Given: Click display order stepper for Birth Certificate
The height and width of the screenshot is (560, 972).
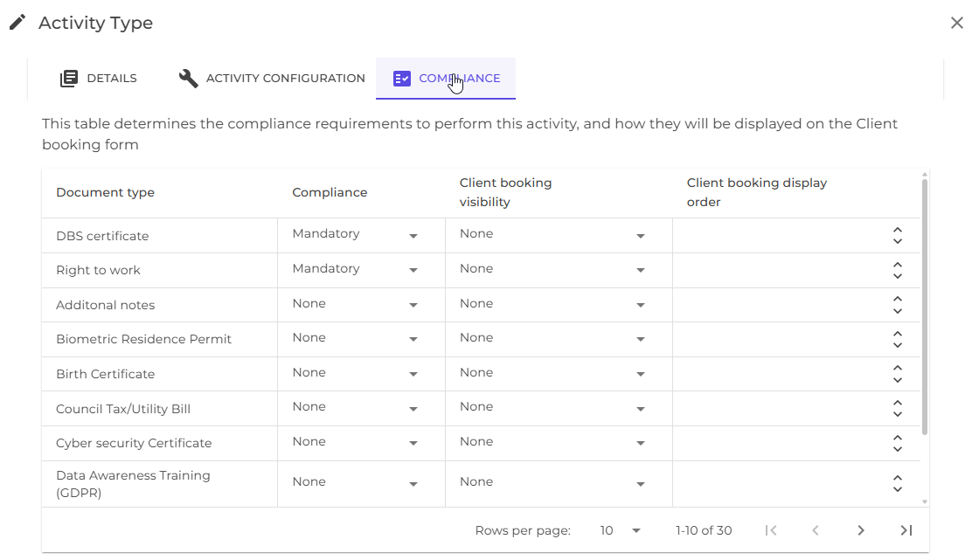Looking at the screenshot, I should tap(897, 374).
